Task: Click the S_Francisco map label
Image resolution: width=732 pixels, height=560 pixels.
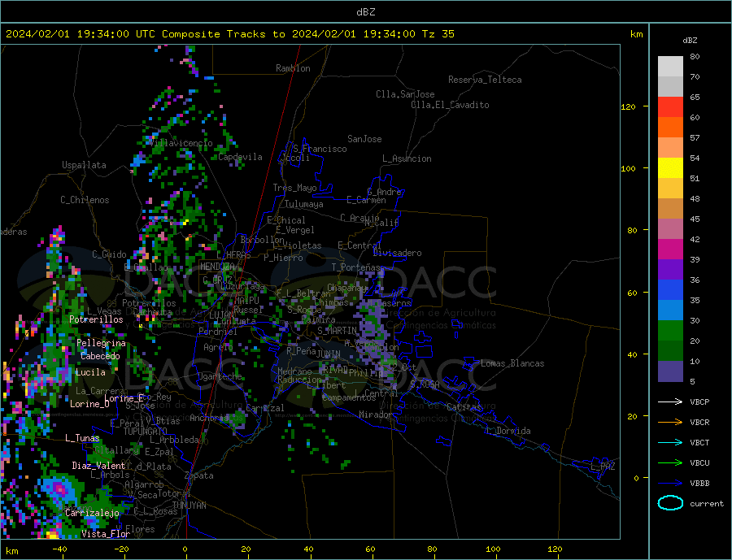Action: [320, 149]
